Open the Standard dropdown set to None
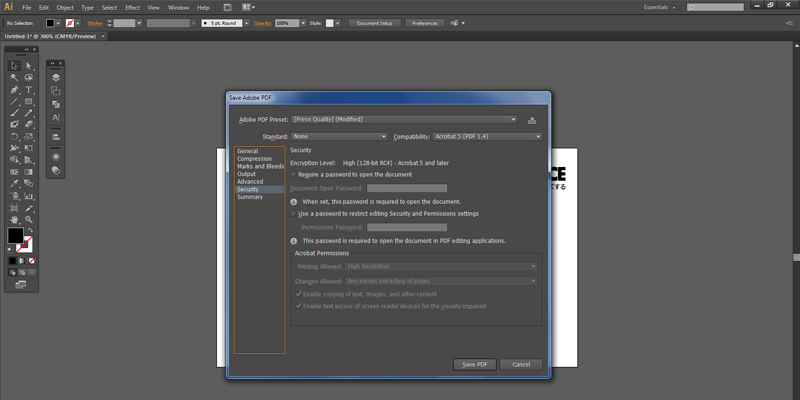This screenshot has height=400, width=800. tap(339, 137)
